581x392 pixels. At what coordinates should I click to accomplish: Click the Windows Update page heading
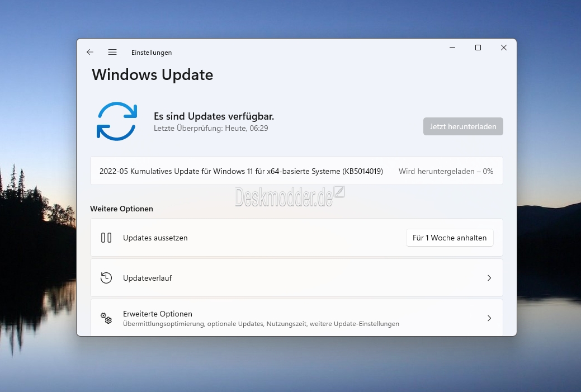click(152, 74)
